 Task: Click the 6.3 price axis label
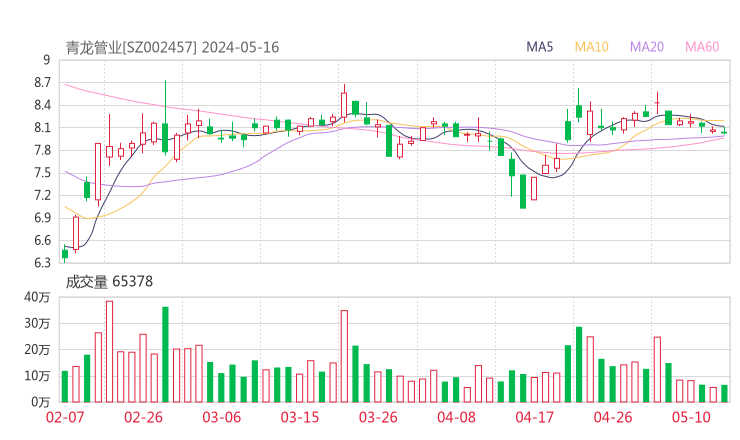pyautogui.click(x=42, y=263)
